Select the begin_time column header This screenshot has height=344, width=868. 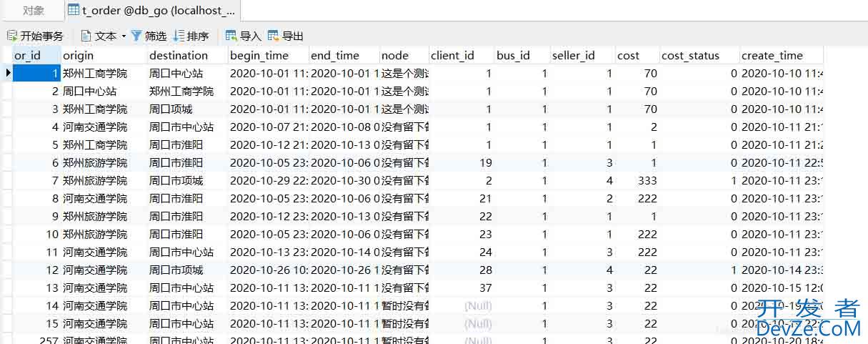[268, 55]
